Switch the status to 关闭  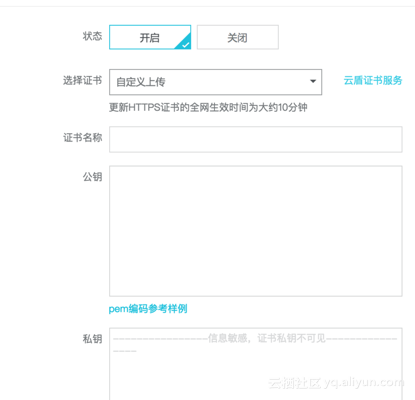pos(238,37)
